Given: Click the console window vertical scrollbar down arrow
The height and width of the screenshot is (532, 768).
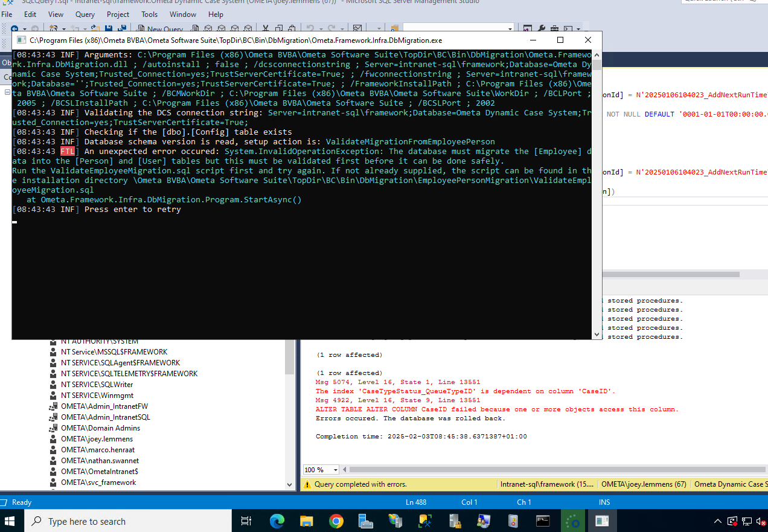Looking at the screenshot, I should coord(597,334).
